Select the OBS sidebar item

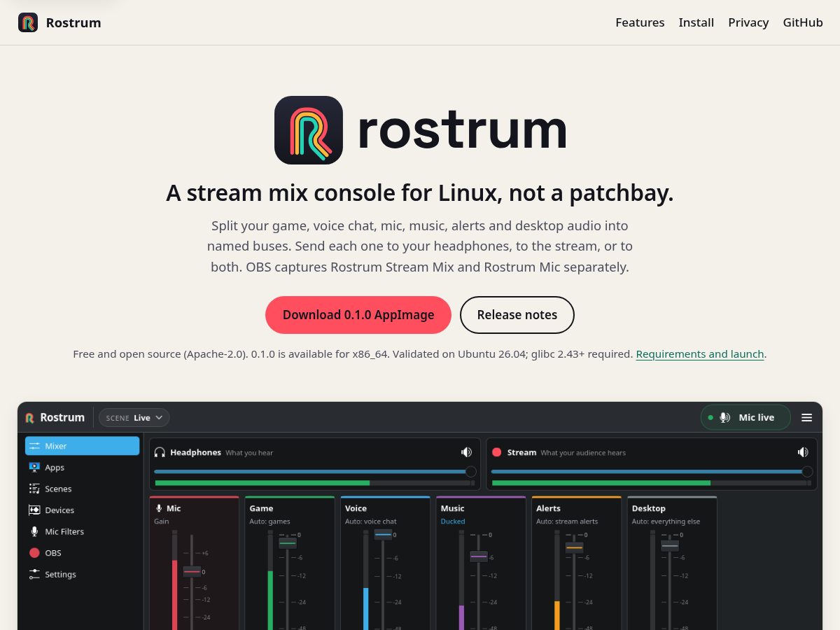coord(82,553)
